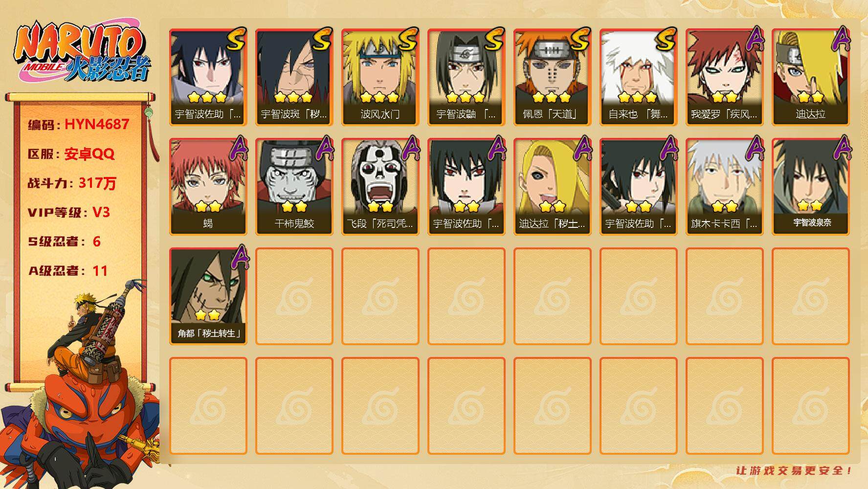Click the 战斗力 317万 entry on scroll
Screen dimensions: 868x489
click(x=72, y=183)
